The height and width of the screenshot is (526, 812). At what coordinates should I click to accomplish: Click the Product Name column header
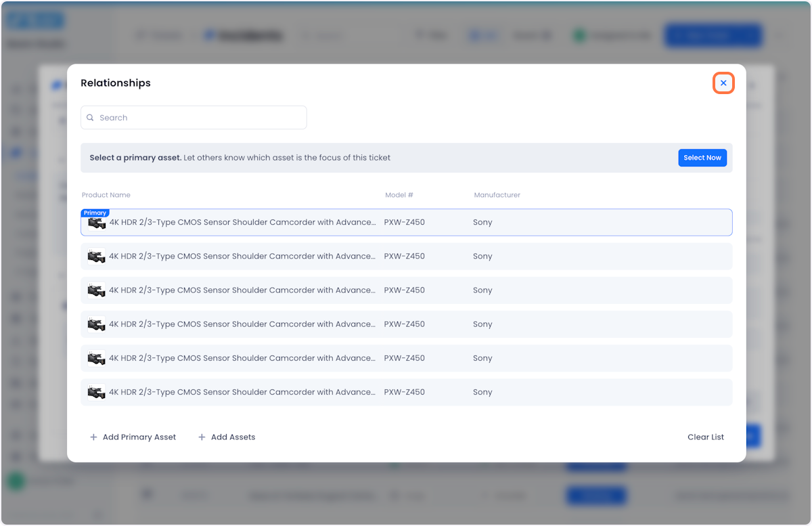(106, 195)
